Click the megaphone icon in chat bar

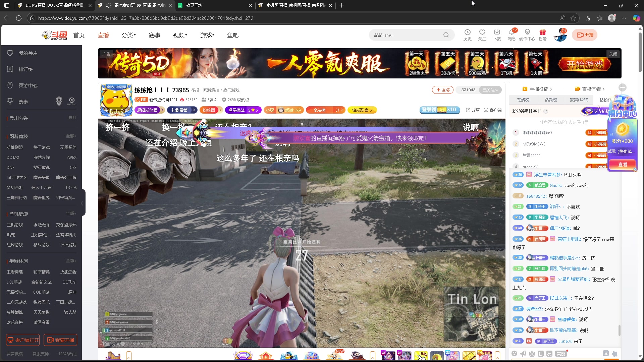click(x=523, y=354)
